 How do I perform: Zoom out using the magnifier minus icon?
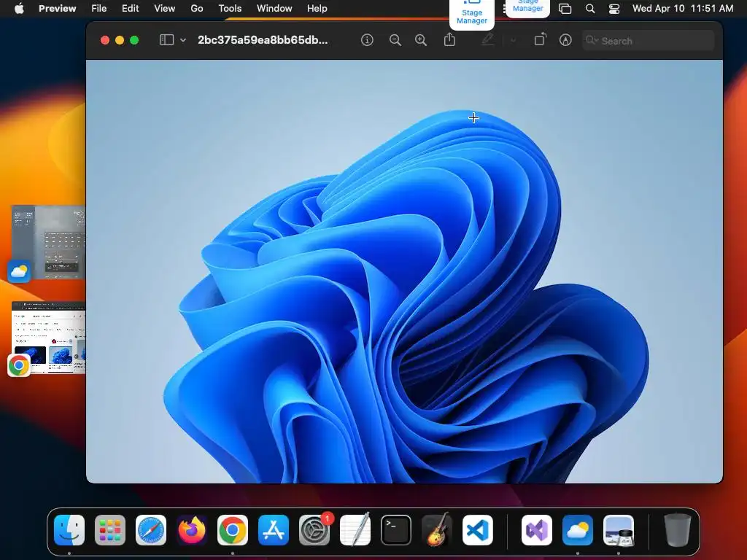coord(395,40)
